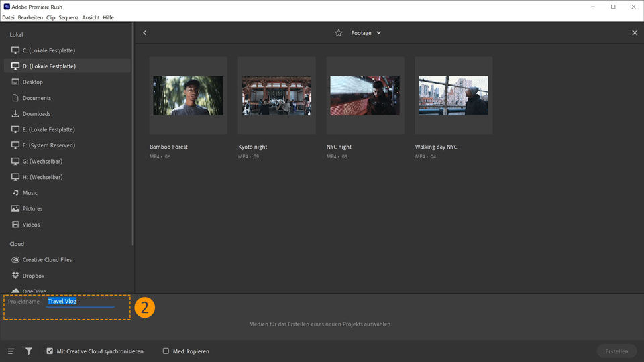Open the Desktop folder icon
The image size is (644, 362).
(x=15, y=82)
